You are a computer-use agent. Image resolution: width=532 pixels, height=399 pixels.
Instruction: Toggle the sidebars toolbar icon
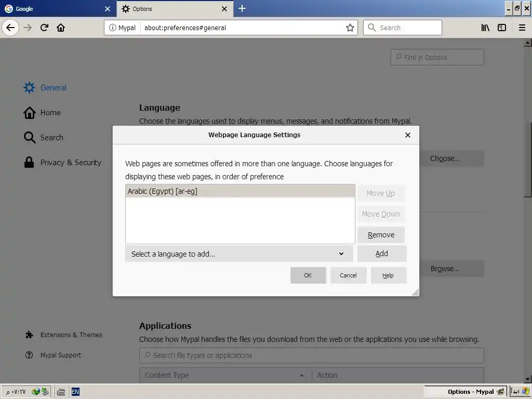[502, 28]
